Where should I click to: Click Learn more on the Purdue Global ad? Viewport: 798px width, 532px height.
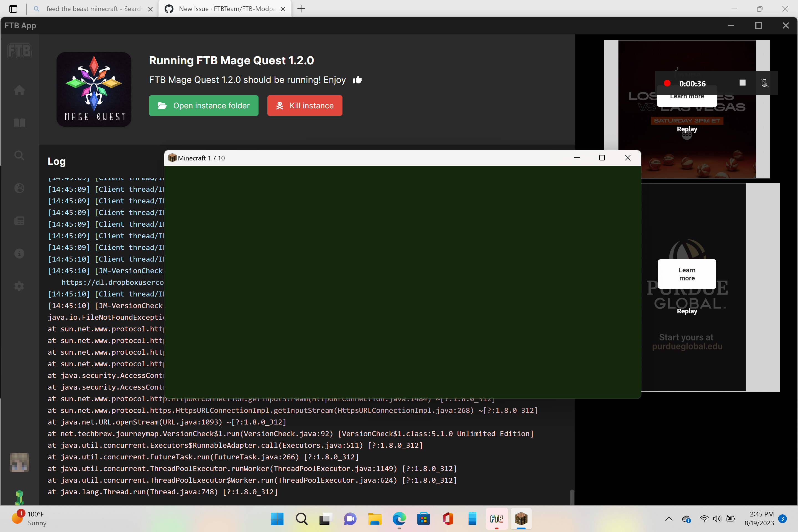click(x=687, y=274)
